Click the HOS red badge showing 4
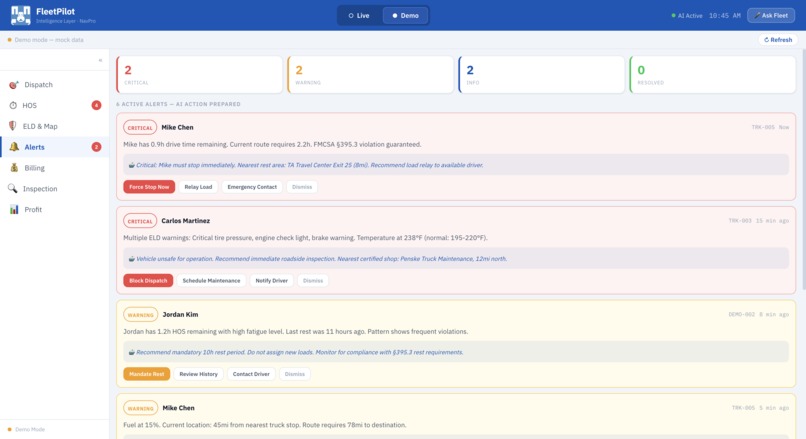 click(x=96, y=105)
